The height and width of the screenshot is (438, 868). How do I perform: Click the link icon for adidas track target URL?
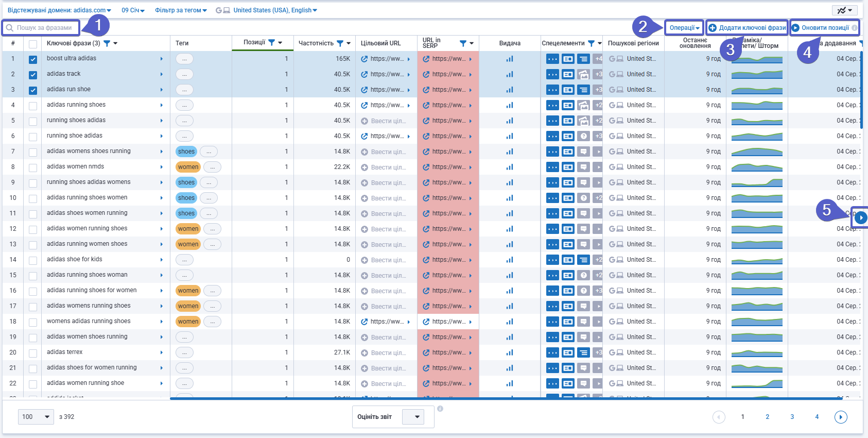pyautogui.click(x=364, y=74)
